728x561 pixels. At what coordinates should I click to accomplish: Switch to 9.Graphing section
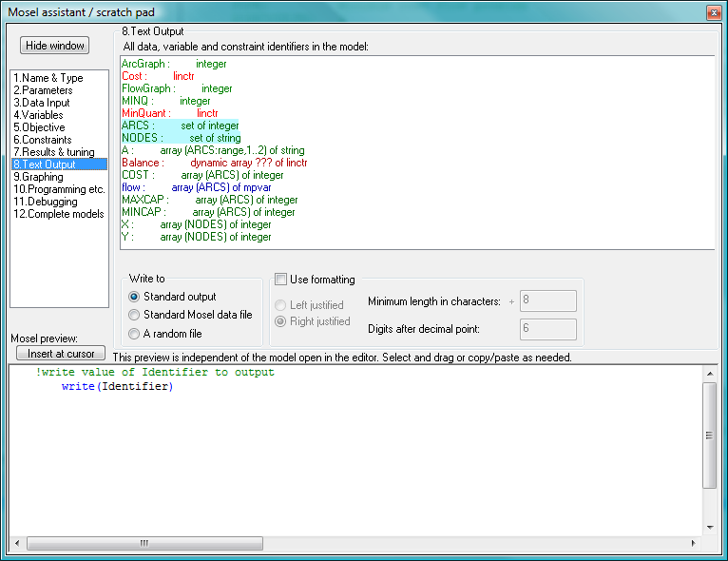coord(40,177)
